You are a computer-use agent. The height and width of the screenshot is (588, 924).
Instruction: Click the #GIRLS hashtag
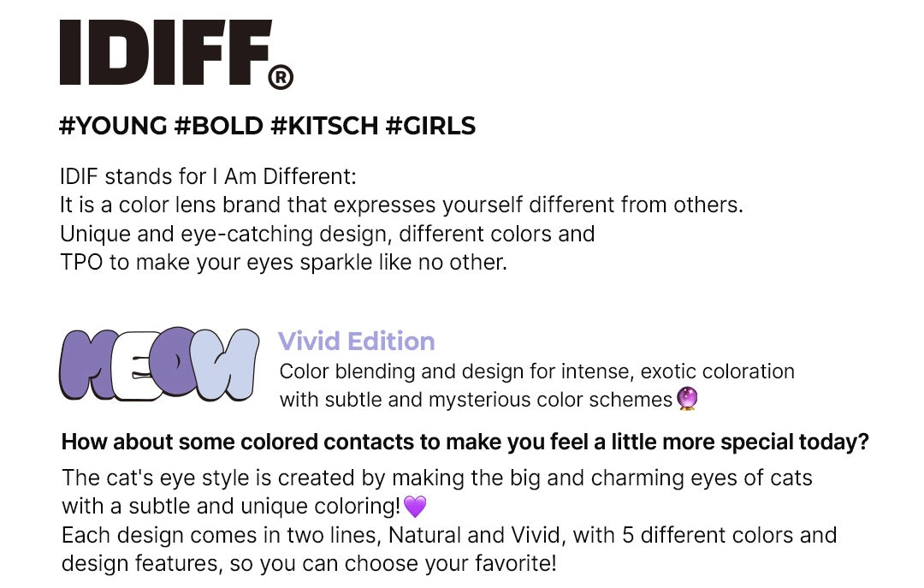(430, 126)
